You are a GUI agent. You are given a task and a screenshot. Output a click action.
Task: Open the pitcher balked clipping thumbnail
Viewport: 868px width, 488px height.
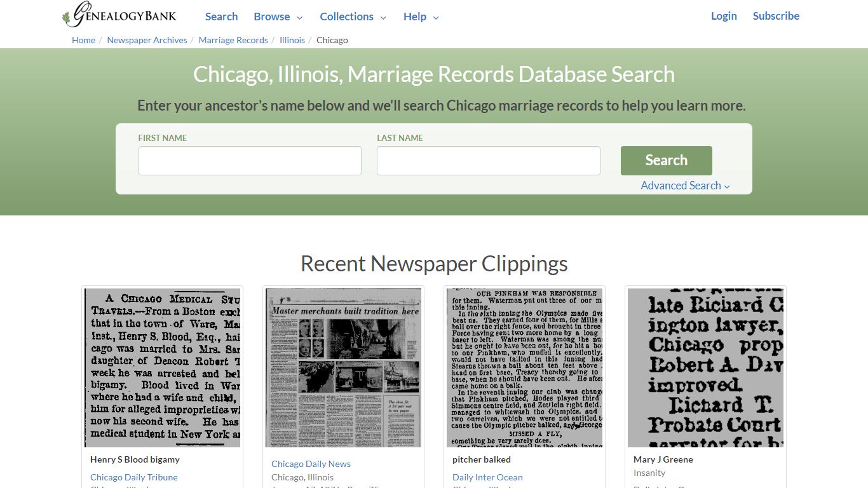click(525, 368)
